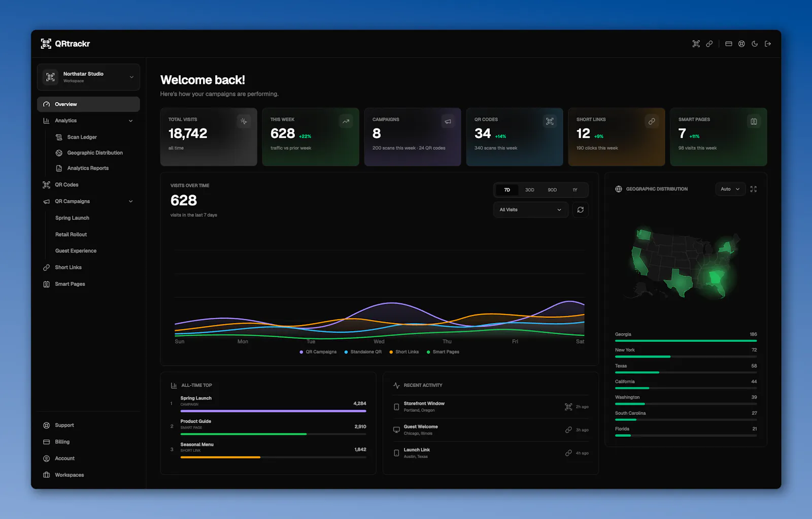Click the QR icon on QR Codes card
The height and width of the screenshot is (519, 812).
[550, 121]
